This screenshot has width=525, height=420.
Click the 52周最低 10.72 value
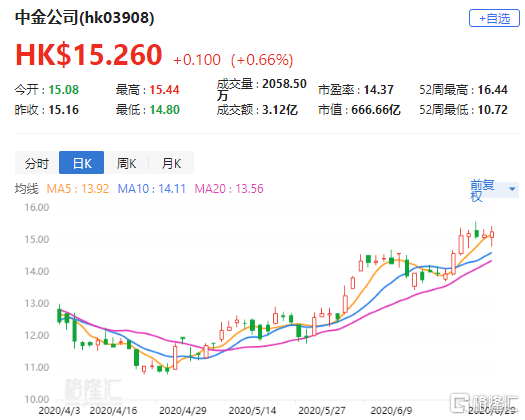coord(493,110)
